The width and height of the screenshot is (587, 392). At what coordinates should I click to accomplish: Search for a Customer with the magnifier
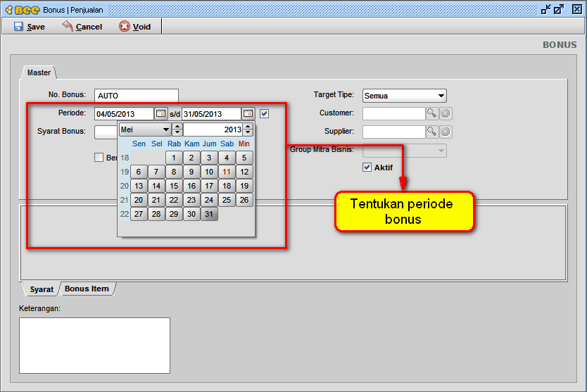(432, 113)
